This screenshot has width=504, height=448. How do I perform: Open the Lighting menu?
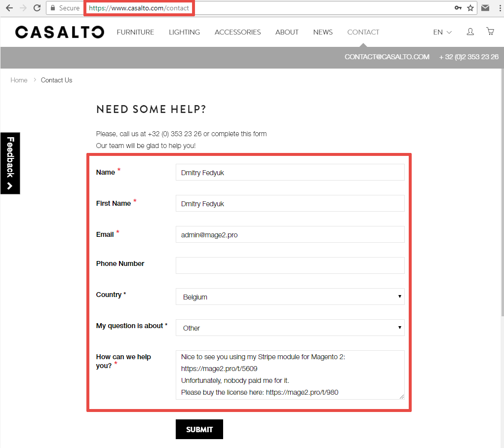pyautogui.click(x=184, y=32)
